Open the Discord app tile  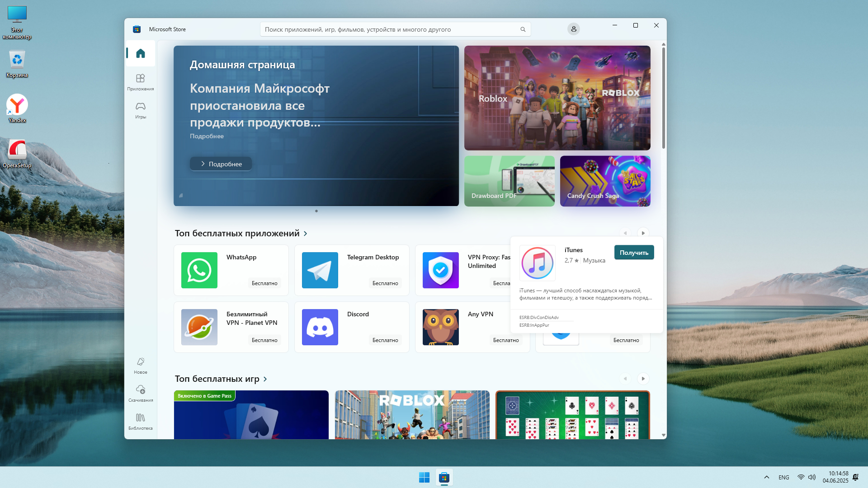352,327
